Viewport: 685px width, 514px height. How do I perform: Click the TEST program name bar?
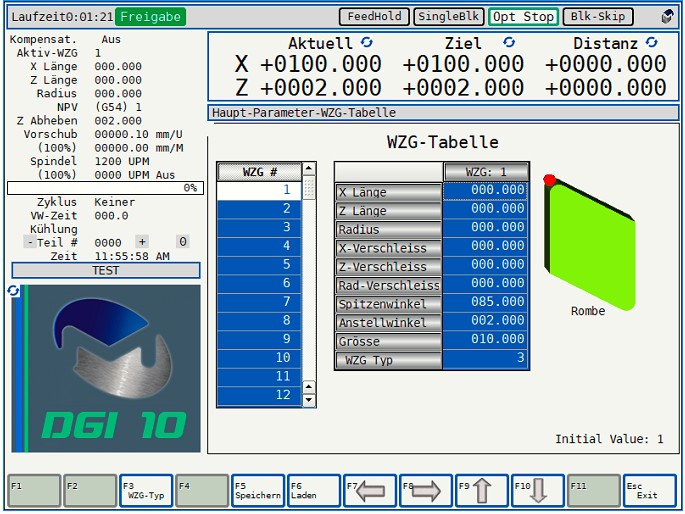point(106,270)
